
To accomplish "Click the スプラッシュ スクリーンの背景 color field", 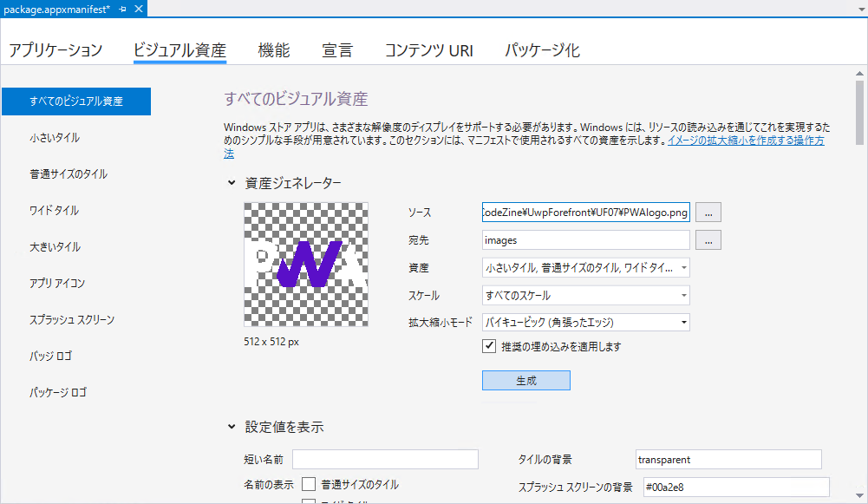I will pos(736,487).
